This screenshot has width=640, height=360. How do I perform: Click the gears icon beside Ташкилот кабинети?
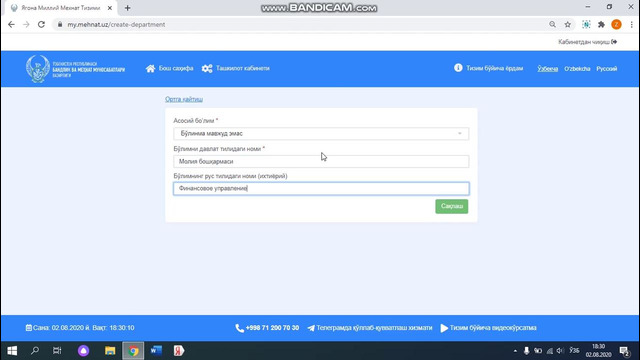click(x=207, y=69)
